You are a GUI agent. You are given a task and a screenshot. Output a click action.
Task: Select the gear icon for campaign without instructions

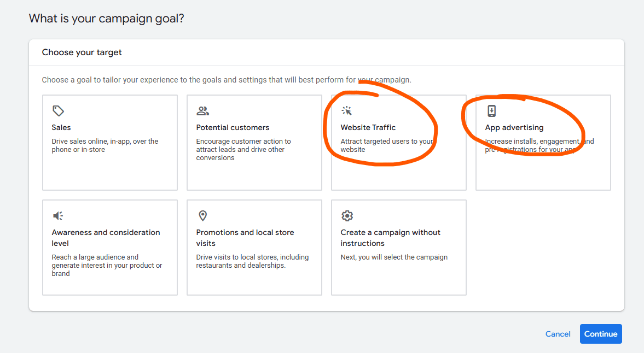point(347,215)
